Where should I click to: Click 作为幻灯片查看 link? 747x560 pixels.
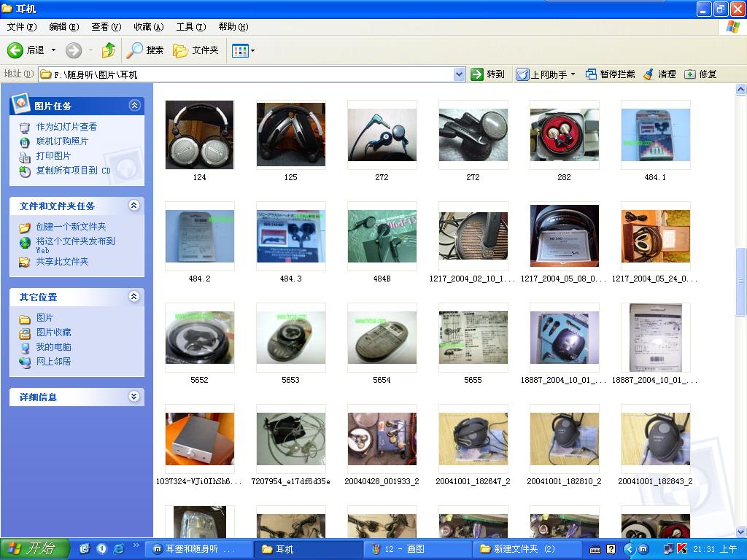(66, 127)
